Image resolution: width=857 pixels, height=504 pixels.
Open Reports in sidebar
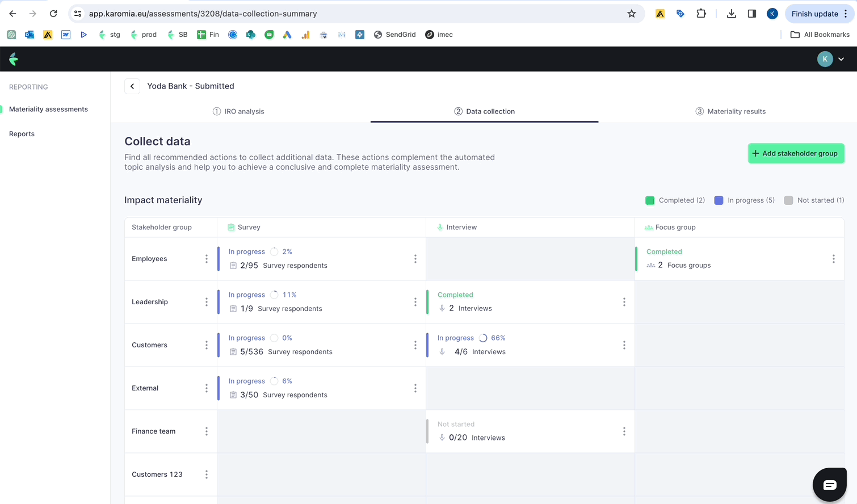pos(22,134)
